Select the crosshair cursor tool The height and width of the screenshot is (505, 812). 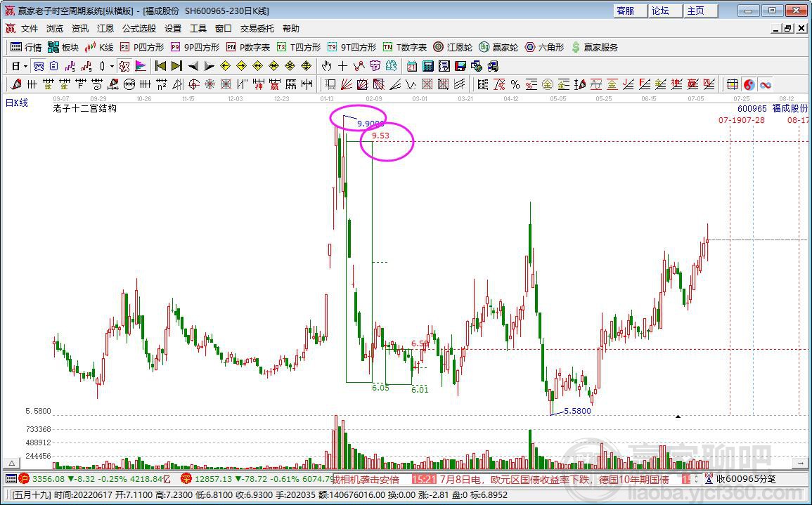pos(343,66)
